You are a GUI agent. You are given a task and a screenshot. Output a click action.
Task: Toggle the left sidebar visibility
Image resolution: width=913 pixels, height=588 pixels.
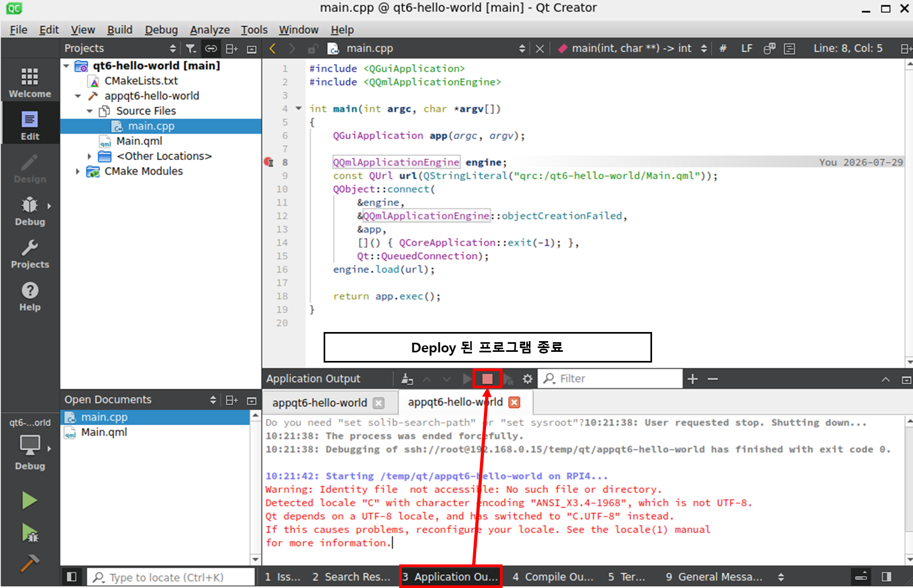point(71,577)
